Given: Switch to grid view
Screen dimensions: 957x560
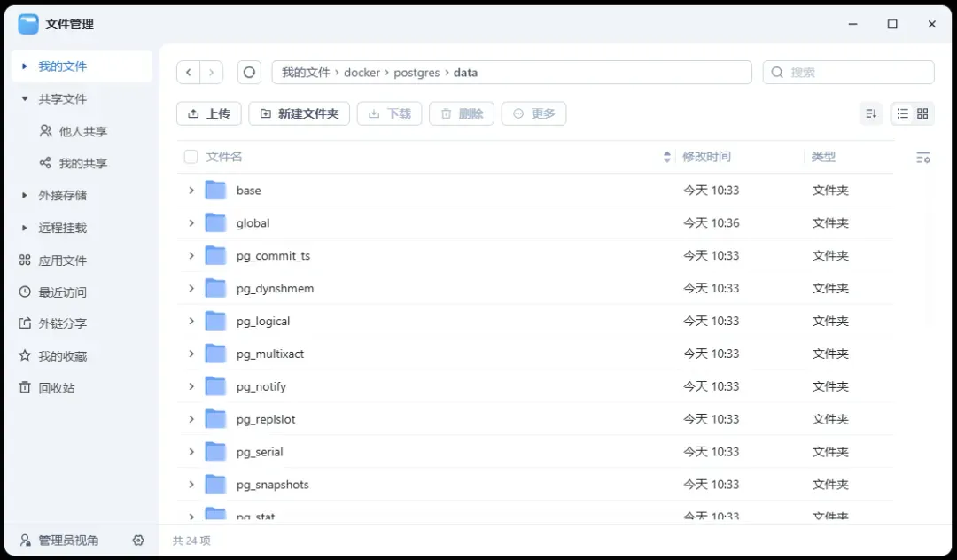Looking at the screenshot, I should pyautogui.click(x=922, y=113).
